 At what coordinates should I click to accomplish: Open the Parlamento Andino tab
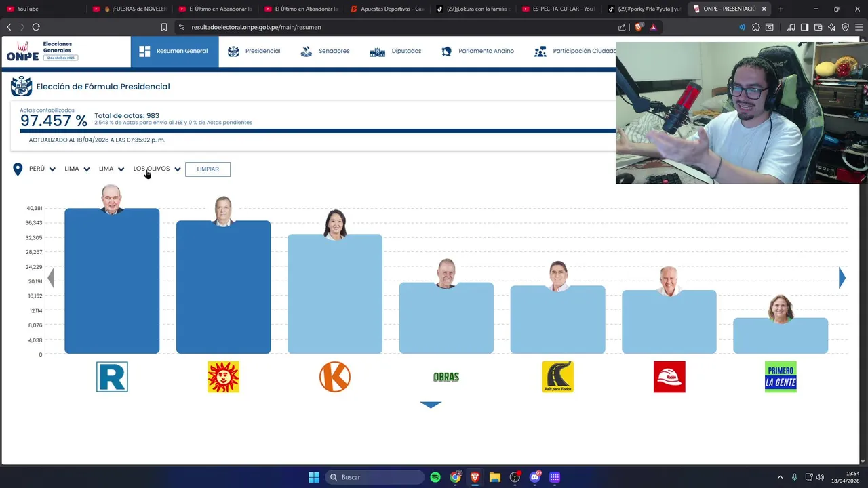[x=477, y=52]
